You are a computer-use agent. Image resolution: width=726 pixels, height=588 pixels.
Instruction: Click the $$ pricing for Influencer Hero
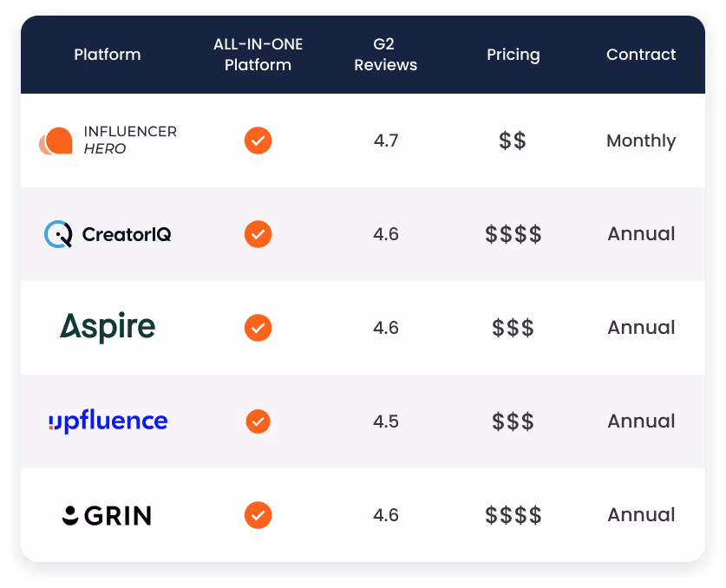pyautogui.click(x=513, y=140)
